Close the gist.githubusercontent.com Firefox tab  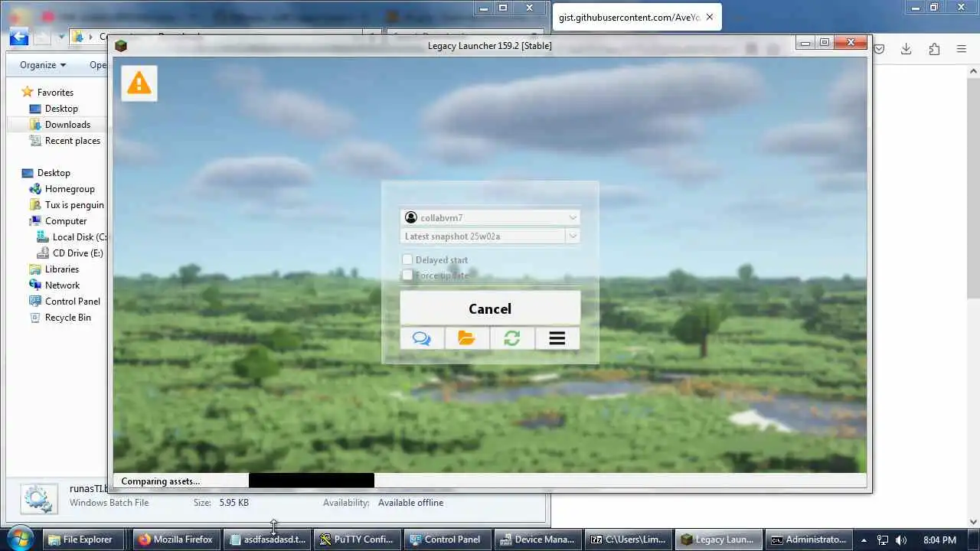[x=710, y=17]
